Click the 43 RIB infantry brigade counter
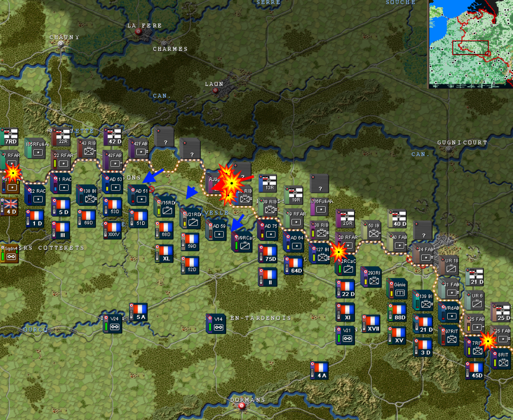 coord(88,148)
